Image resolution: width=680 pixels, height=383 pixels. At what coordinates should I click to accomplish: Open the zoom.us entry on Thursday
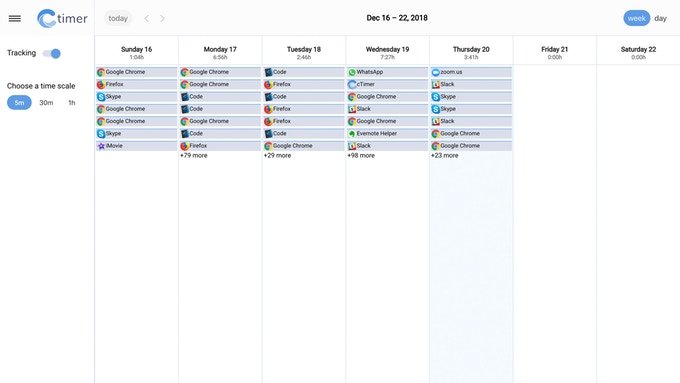point(471,72)
